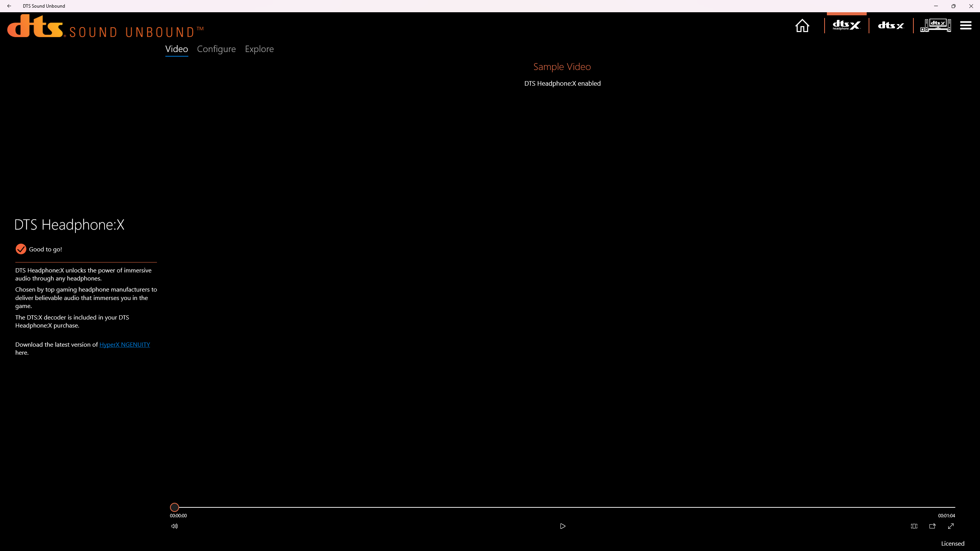Select the Video tab
Viewport: 980px width, 551px height.
click(x=176, y=49)
